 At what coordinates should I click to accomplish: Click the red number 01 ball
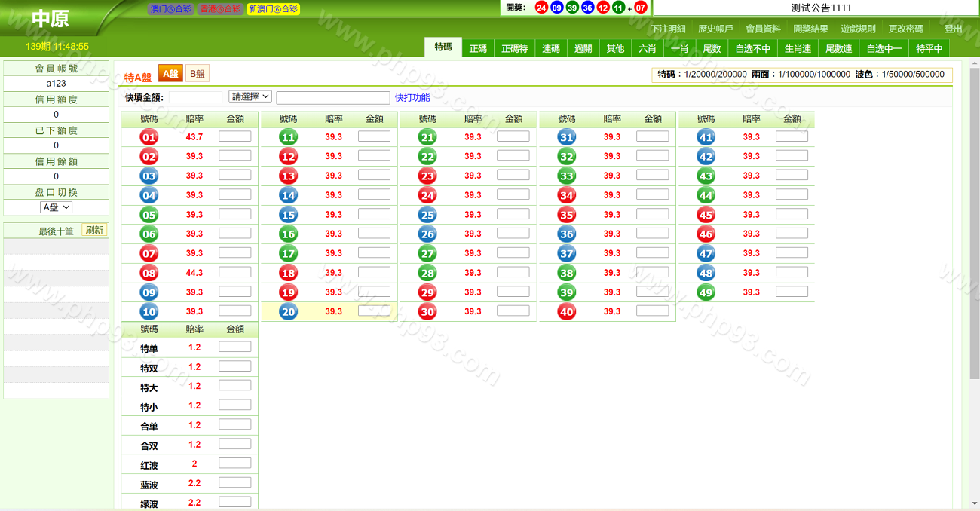click(x=149, y=137)
